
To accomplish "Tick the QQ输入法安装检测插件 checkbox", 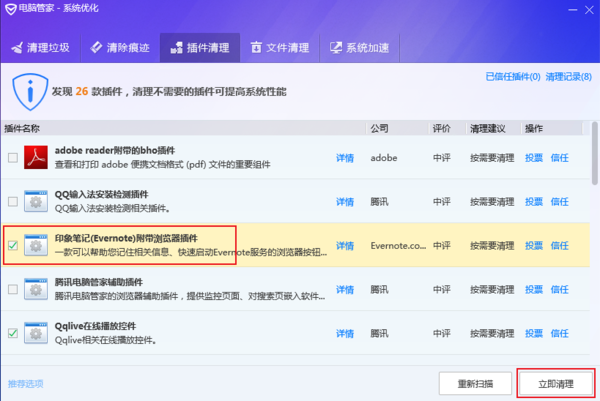I will tap(12, 201).
